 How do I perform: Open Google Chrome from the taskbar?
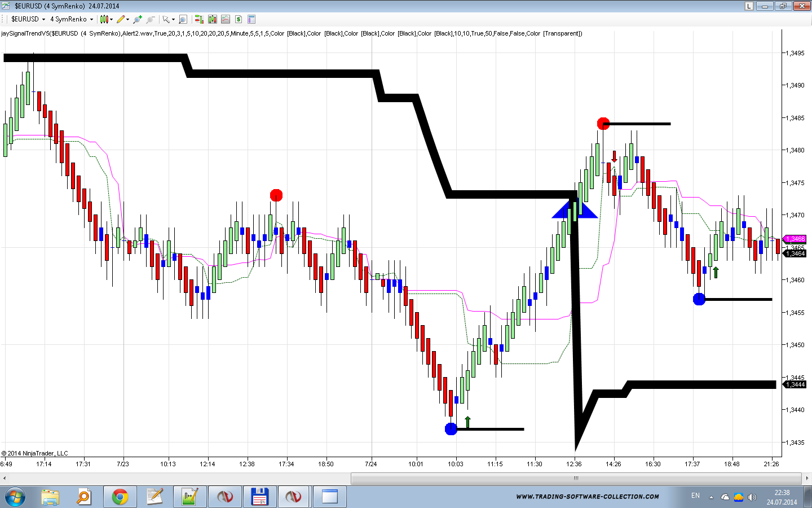click(x=120, y=497)
